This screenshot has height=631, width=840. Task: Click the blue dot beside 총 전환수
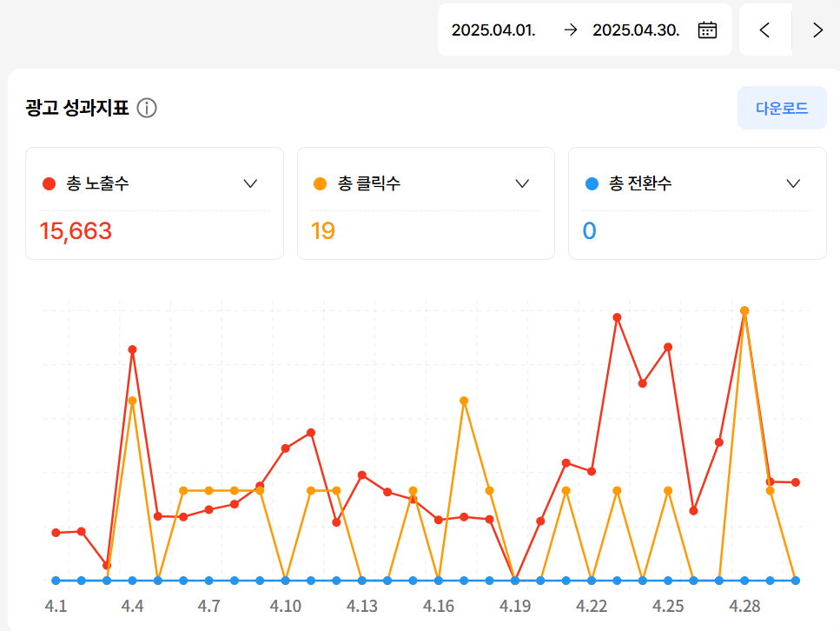[592, 184]
